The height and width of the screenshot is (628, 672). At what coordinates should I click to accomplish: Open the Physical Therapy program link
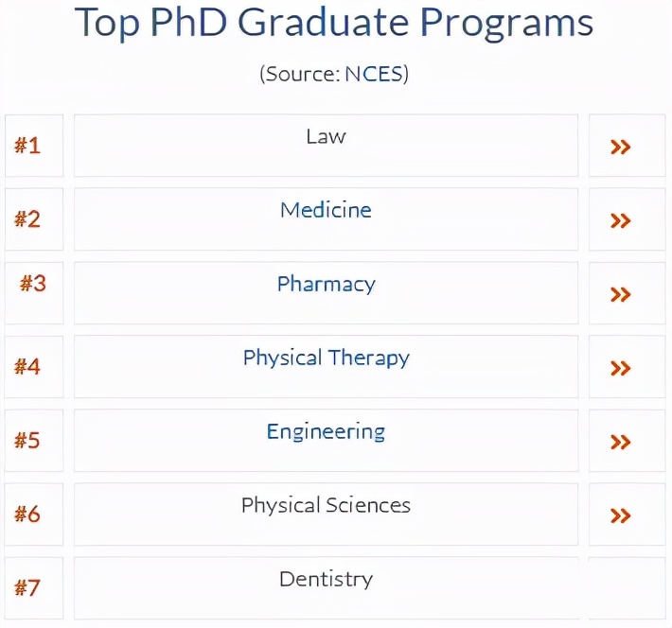coord(326,358)
